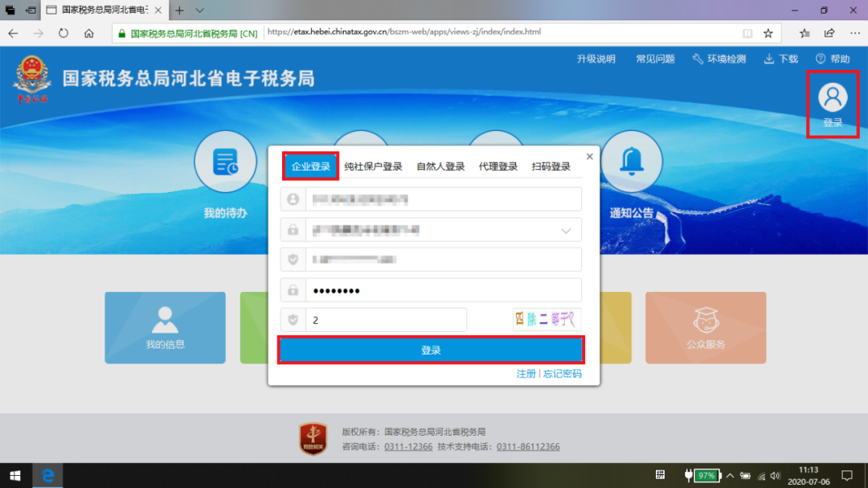868x488 pixels.
Task: Refresh the captcha image
Action: [546, 320]
